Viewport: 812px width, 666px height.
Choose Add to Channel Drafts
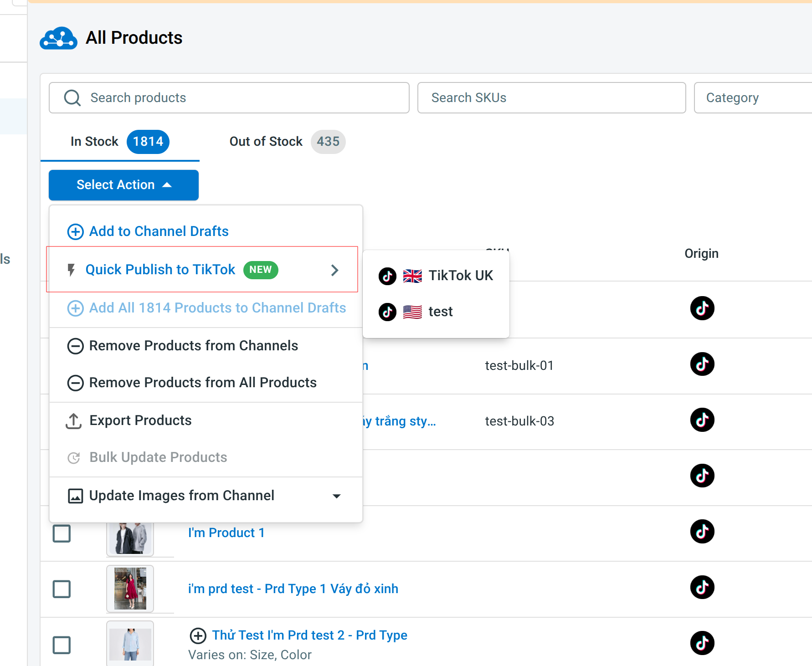tap(206, 231)
